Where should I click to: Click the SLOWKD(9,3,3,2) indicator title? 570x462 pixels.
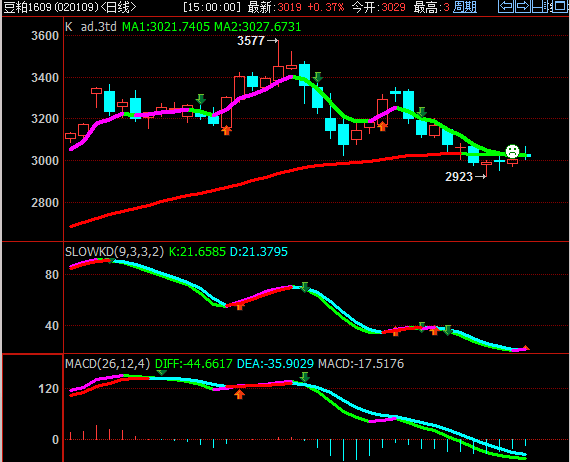tap(115, 252)
